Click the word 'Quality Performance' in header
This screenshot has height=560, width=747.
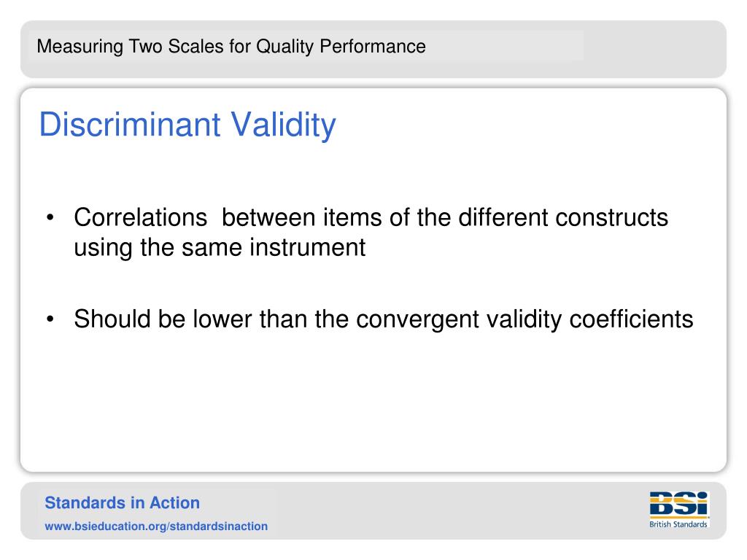click(341, 47)
